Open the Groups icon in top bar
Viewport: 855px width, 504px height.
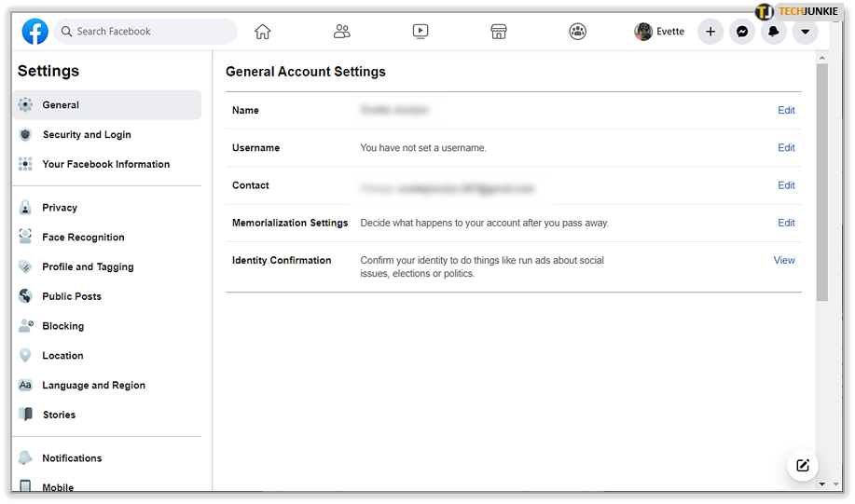(x=577, y=31)
